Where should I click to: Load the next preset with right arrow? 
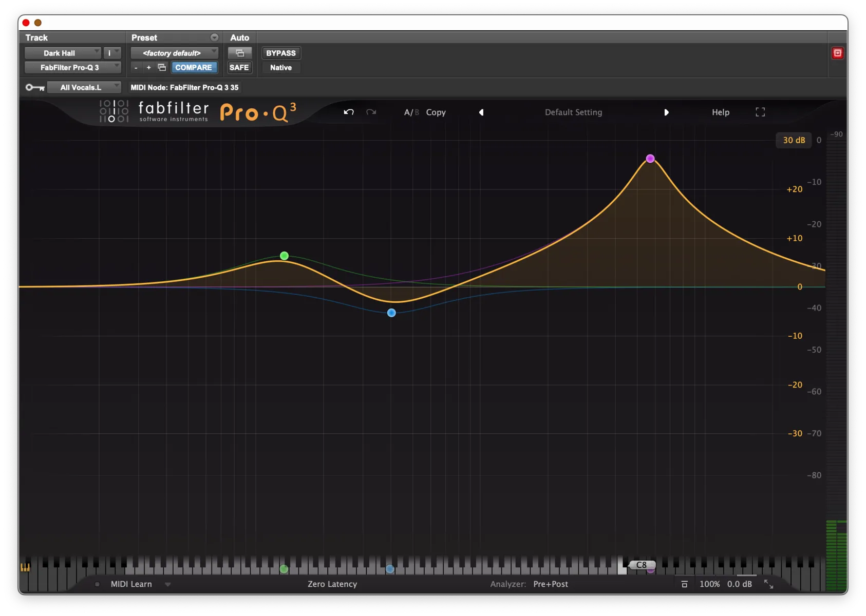(666, 112)
